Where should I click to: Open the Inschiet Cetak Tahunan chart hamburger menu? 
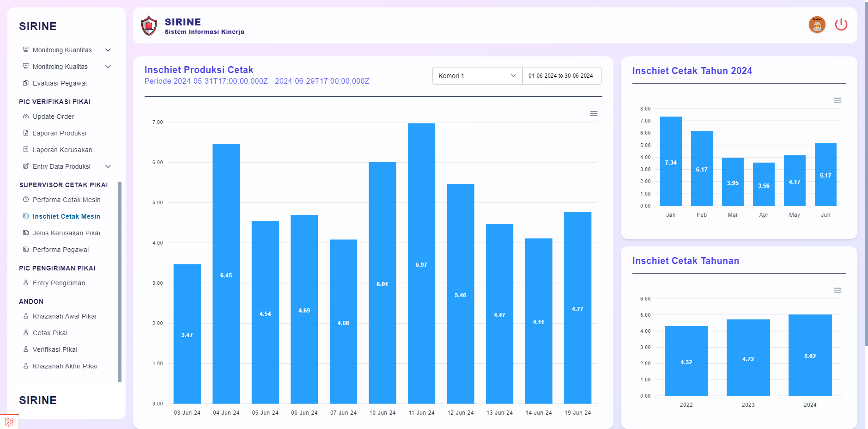(x=837, y=290)
